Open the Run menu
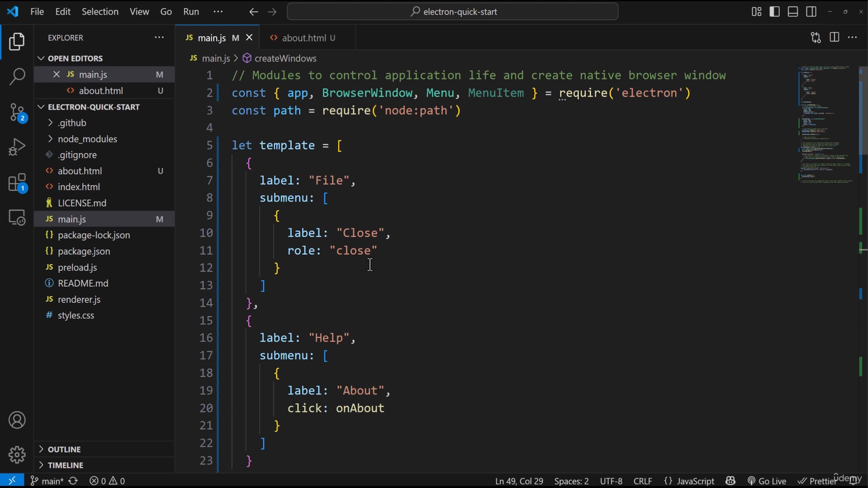This screenshot has height=488, width=868. click(x=191, y=12)
